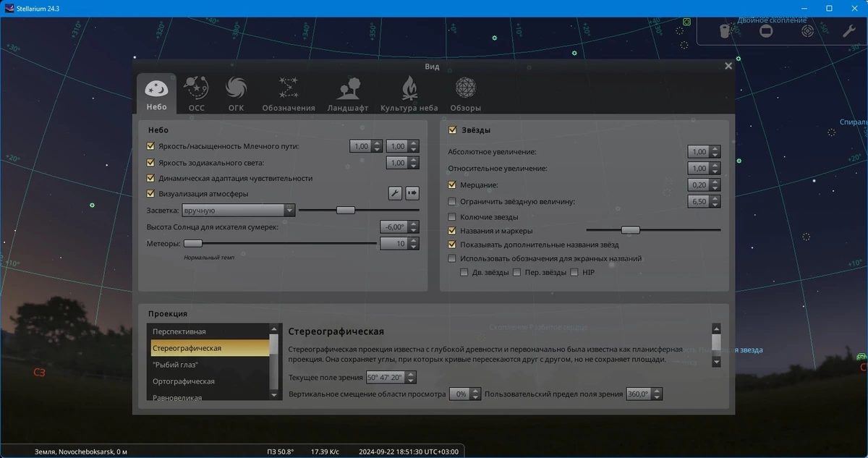Viewport: 868px width, 458px height.
Task: Switch to the Обозначения tab
Action: 289,95
